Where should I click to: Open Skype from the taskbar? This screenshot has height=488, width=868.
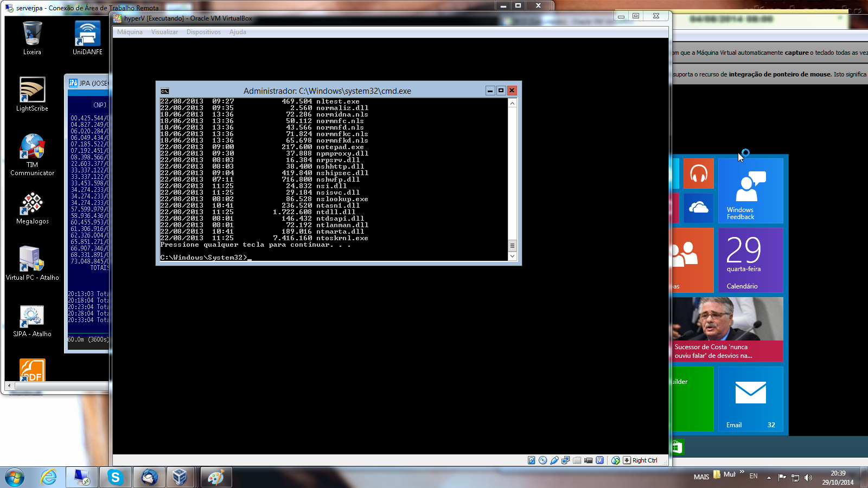pos(115,477)
